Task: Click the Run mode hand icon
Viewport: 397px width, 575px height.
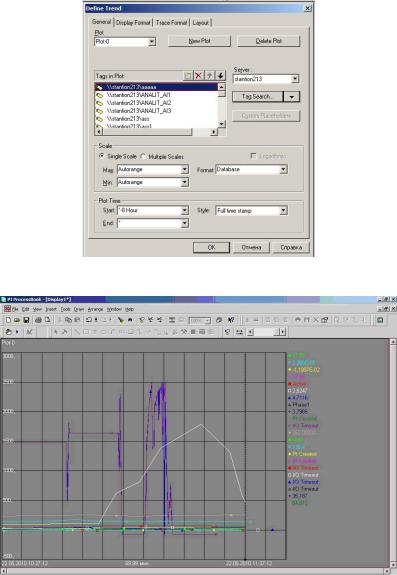Action: coord(8,332)
